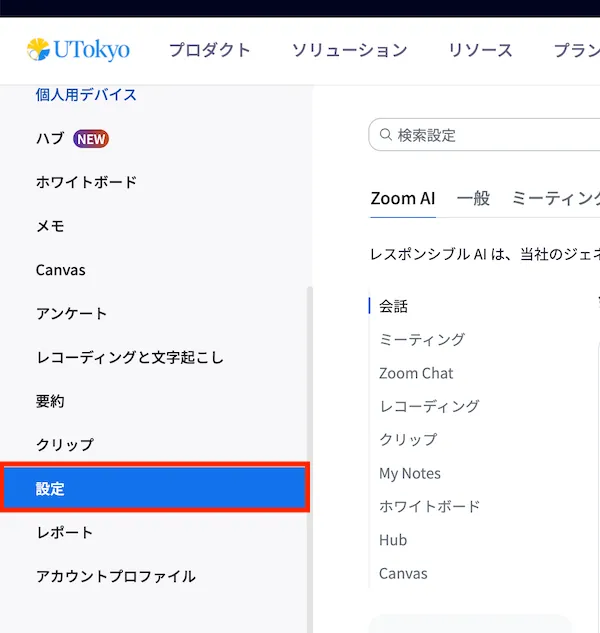This screenshot has height=633, width=600.
Task: Jump to ホワイトボード section in settings list
Action: tap(429, 506)
